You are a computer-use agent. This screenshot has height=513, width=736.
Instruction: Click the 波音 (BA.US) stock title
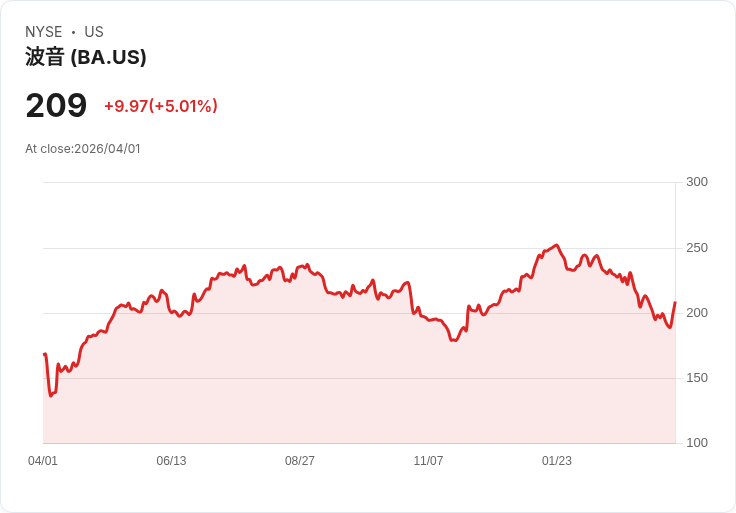click(86, 57)
